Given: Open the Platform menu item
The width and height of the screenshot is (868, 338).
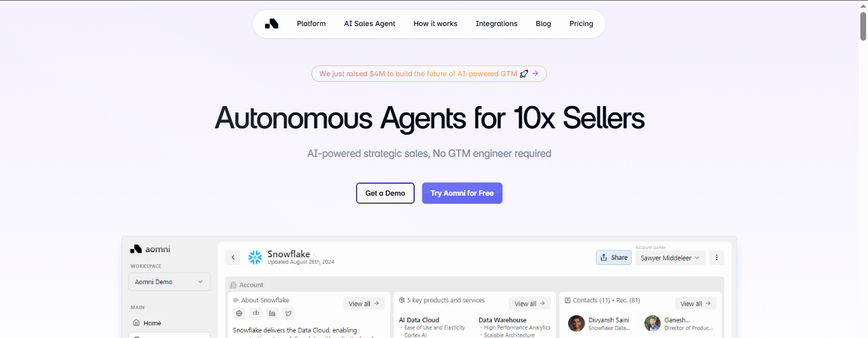Looking at the screenshot, I should [311, 24].
